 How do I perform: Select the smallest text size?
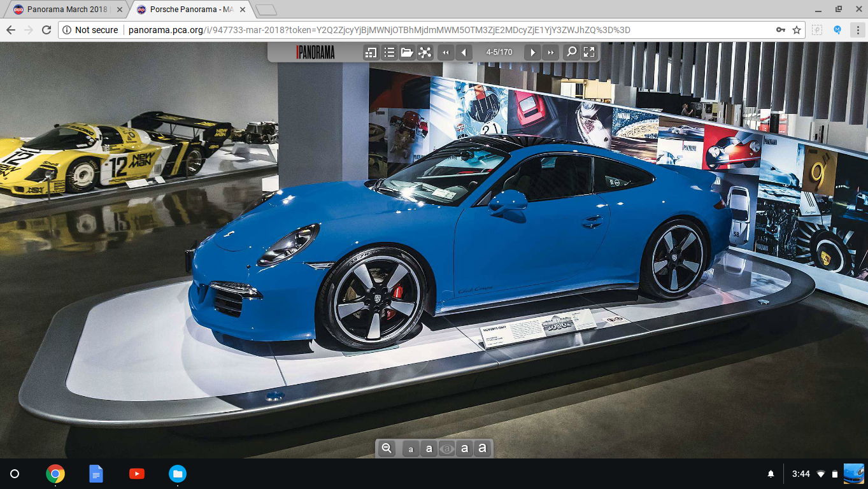coord(411,449)
